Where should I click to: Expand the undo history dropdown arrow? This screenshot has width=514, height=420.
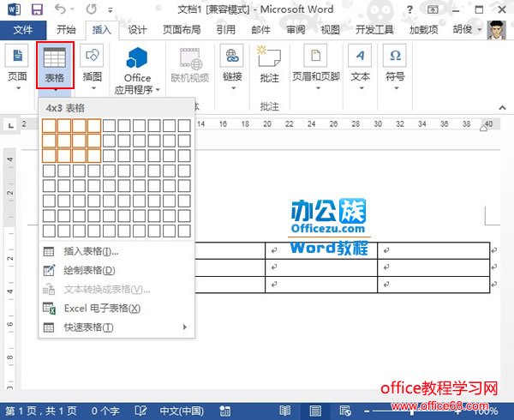72,9
